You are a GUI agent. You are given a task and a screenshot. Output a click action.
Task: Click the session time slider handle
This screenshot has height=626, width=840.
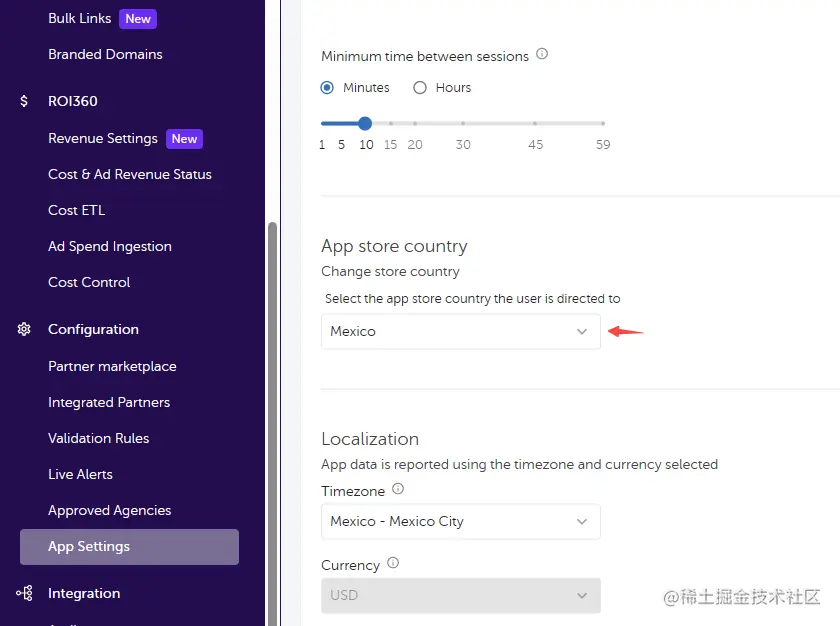[x=365, y=124]
